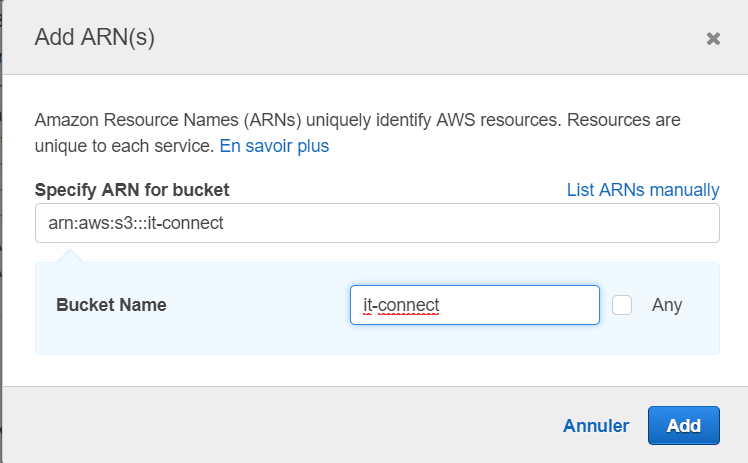Click the light-blue panel background below Bucket Name

point(200,340)
